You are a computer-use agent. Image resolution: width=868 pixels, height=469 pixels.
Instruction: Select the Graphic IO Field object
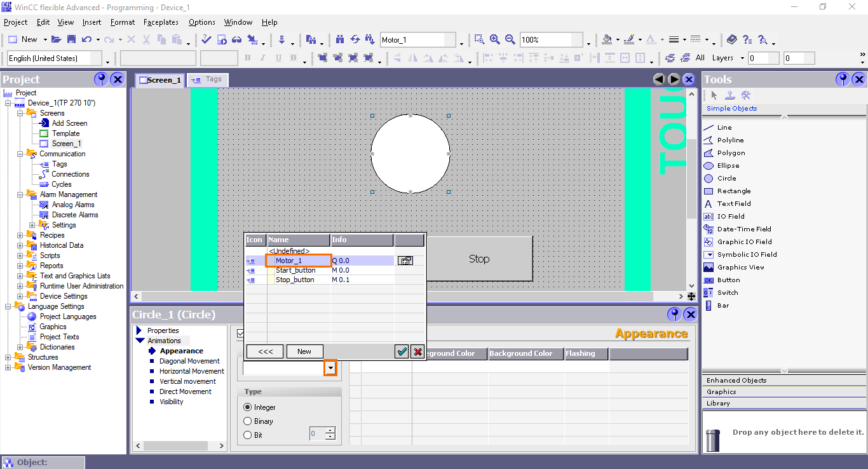pyautogui.click(x=745, y=241)
